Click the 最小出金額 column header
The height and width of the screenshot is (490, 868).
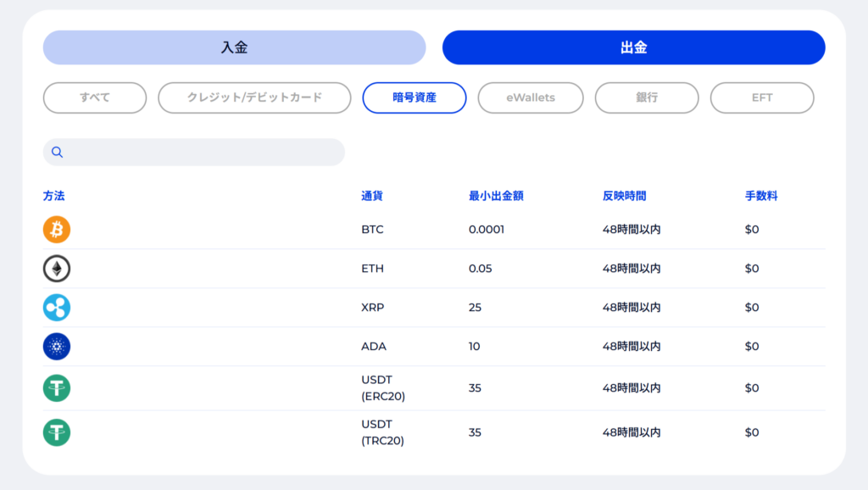tap(496, 196)
